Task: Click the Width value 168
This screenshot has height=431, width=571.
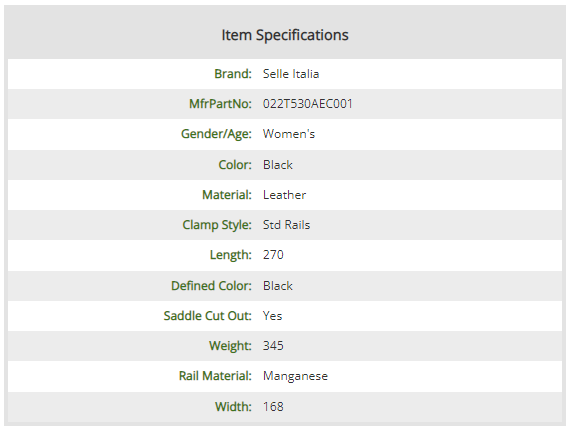Action: [273, 407]
